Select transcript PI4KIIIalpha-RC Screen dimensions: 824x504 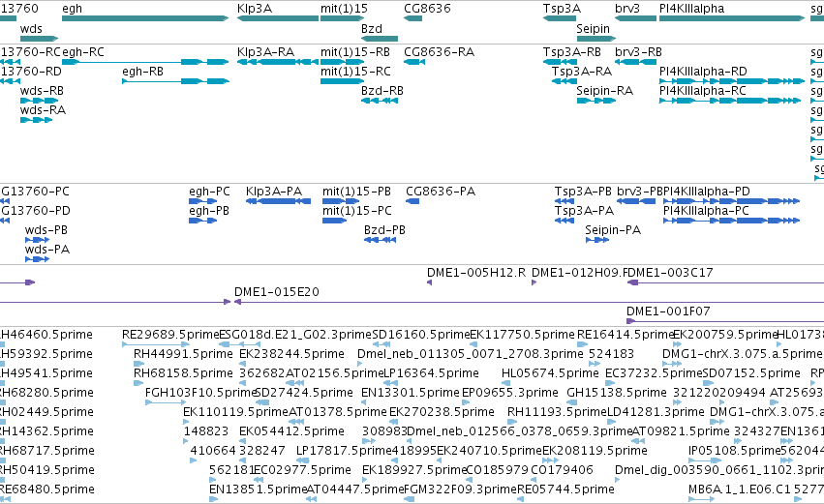point(730,101)
